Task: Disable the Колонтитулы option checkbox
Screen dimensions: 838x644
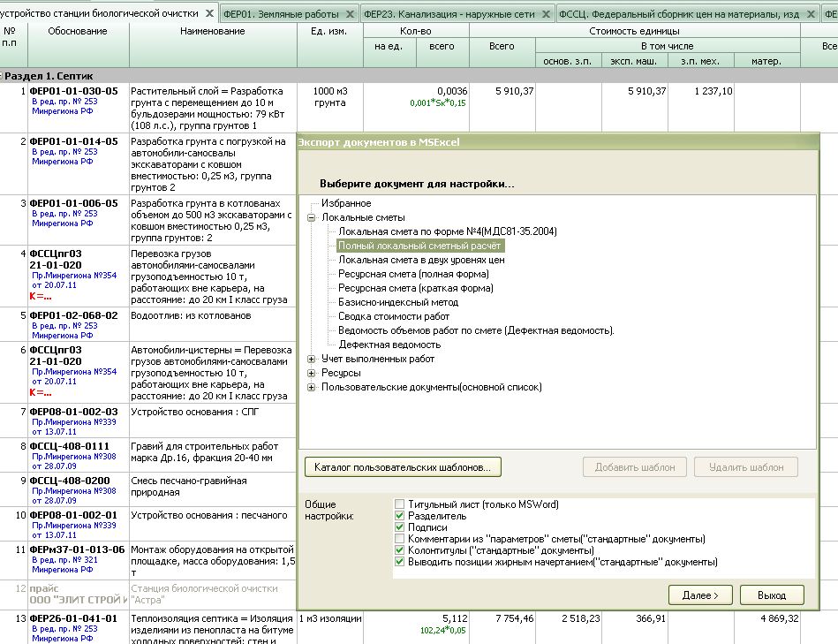Action: click(x=399, y=550)
